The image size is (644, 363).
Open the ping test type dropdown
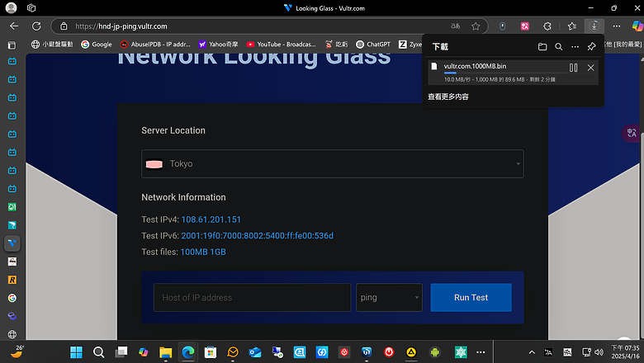389,297
